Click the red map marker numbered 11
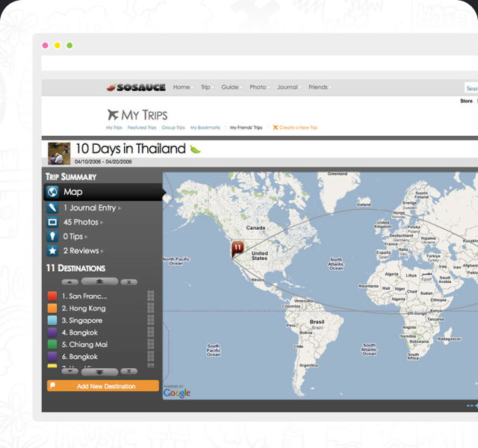This screenshot has width=478, height=448. [x=238, y=249]
